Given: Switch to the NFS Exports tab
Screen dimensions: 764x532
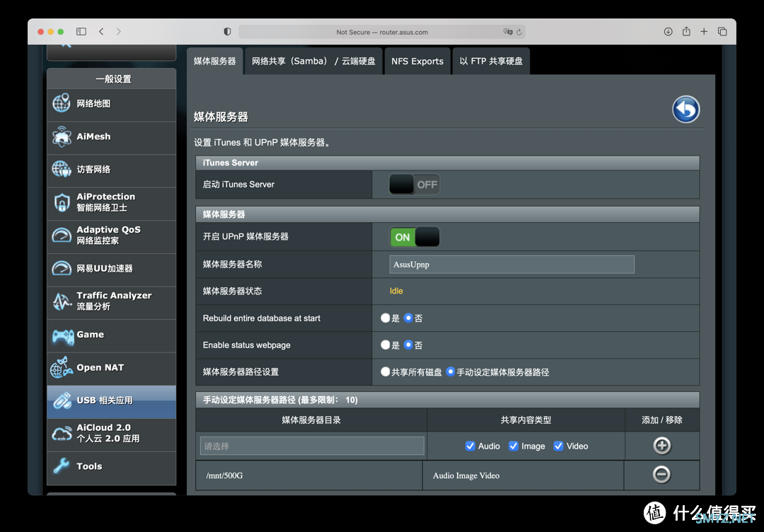Looking at the screenshot, I should pos(417,62).
